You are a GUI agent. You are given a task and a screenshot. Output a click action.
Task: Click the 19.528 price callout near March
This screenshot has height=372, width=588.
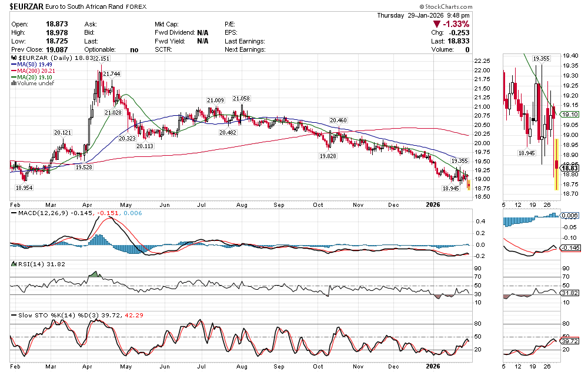coord(84,167)
